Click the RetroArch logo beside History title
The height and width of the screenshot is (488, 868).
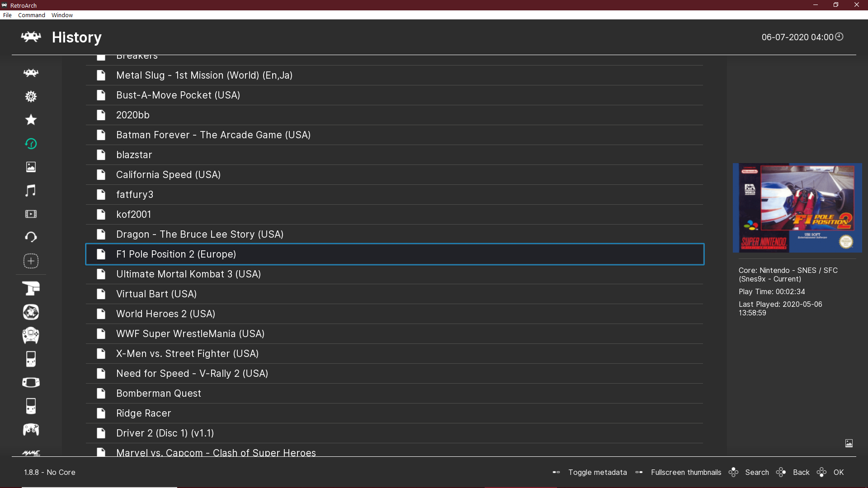coord(31,37)
